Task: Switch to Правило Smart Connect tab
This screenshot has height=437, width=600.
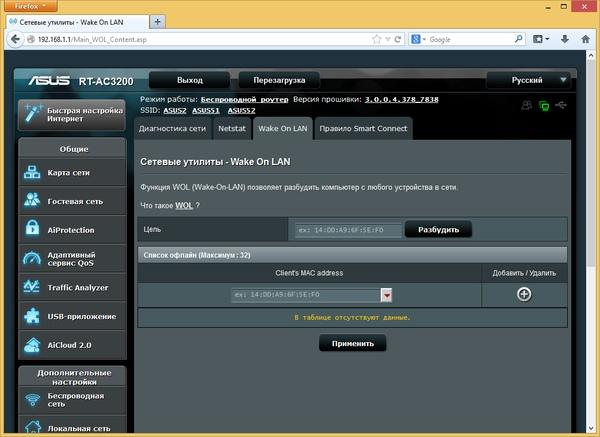Action: point(363,129)
